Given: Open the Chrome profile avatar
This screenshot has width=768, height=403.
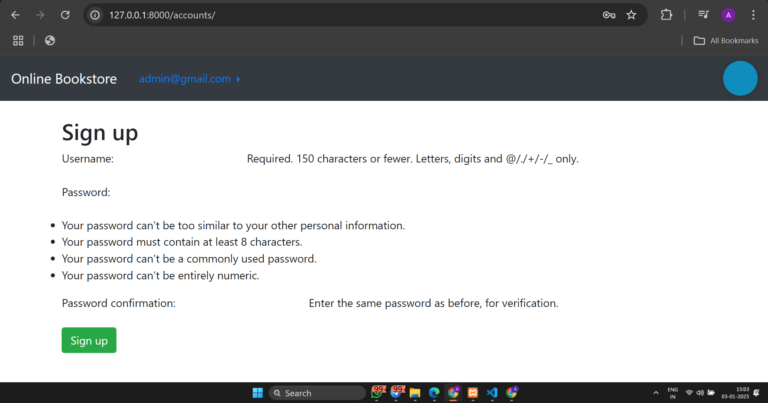Looking at the screenshot, I should (728, 15).
